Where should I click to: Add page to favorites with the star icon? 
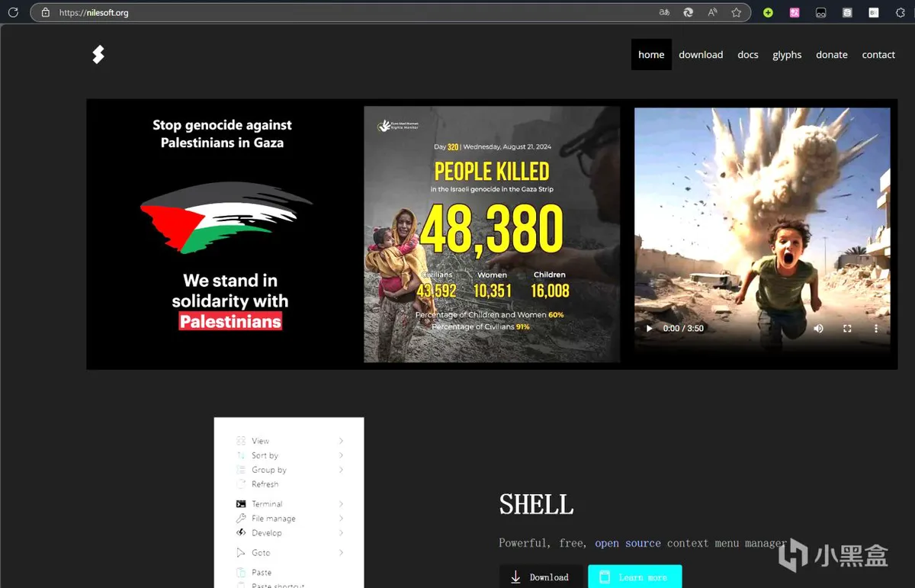(736, 12)
